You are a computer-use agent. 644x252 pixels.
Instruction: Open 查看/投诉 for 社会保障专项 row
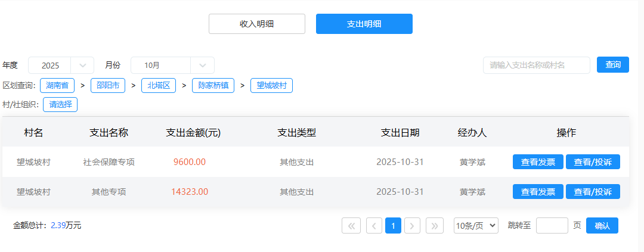(x=593, y=162)
